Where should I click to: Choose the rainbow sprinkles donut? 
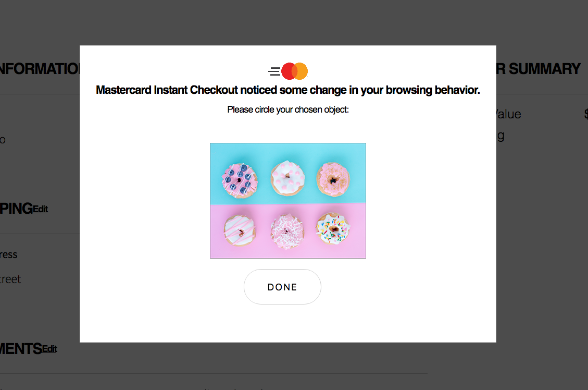point(333,228)
